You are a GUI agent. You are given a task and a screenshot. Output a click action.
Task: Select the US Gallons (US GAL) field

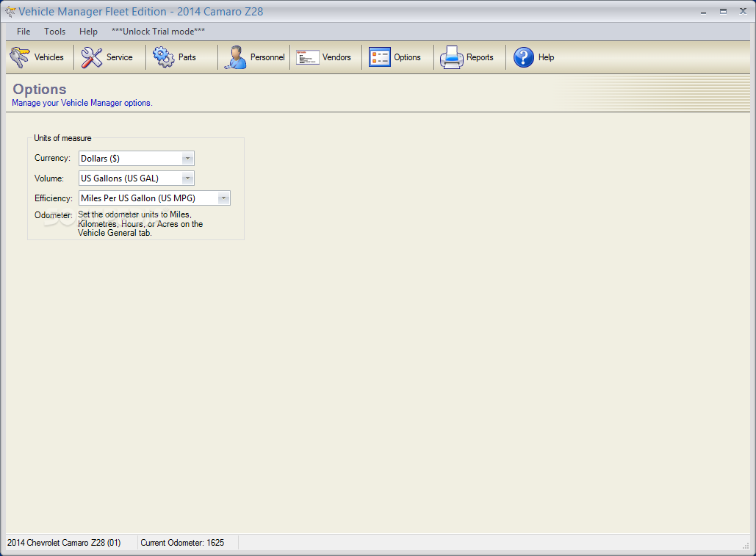click(137, 178)
